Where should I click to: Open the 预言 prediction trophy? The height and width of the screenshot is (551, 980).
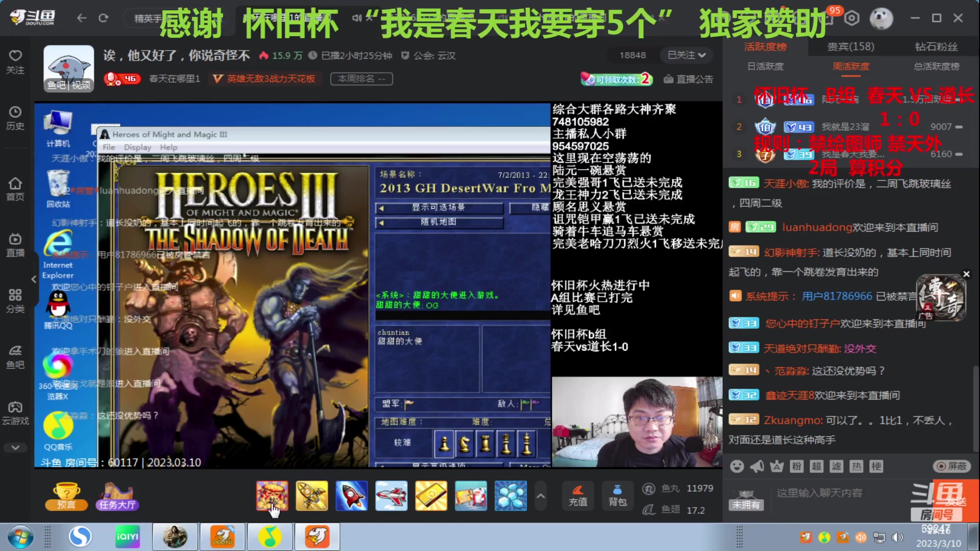66,496
